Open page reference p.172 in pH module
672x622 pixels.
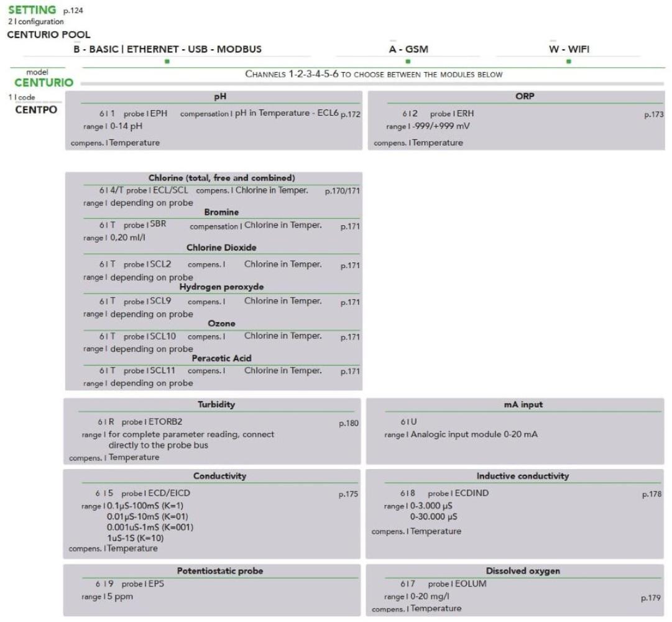[x=351, y=114]
